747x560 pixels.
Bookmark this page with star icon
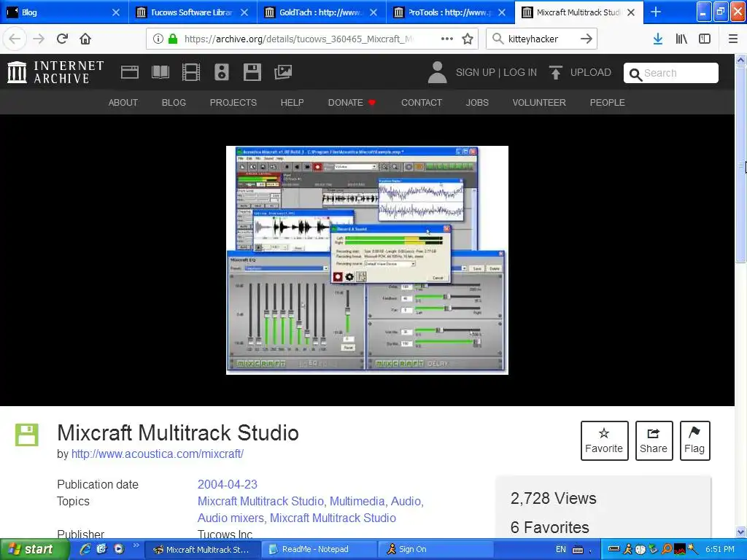(468, 39)
